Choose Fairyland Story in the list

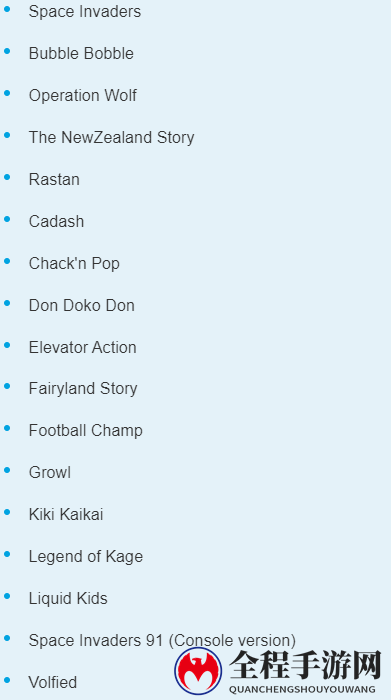pyautogui.click(x=83, y=388)
